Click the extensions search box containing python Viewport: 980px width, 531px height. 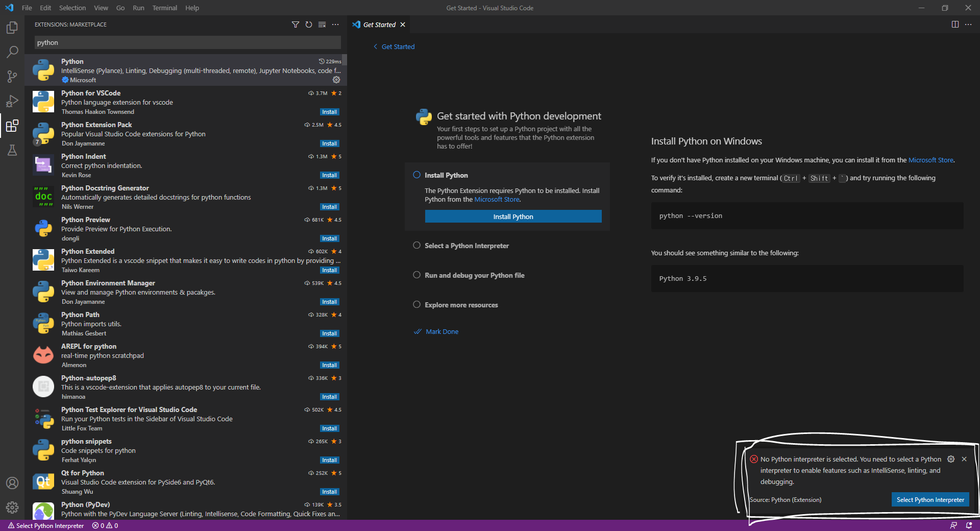pos(187,42)
